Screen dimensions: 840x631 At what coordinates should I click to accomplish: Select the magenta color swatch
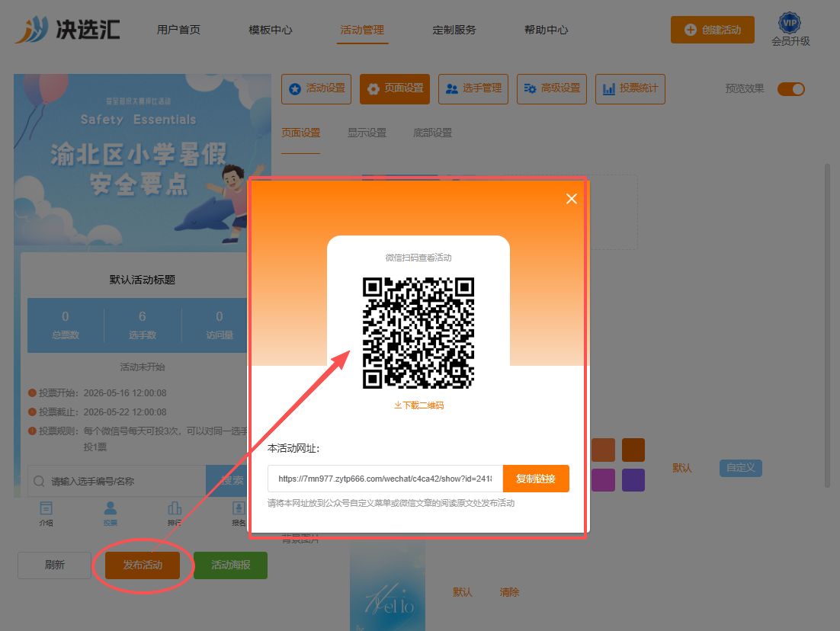point(603,480)
